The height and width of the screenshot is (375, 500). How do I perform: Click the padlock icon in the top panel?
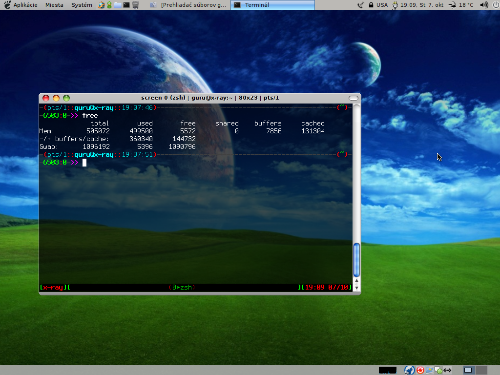coord(371,5)
